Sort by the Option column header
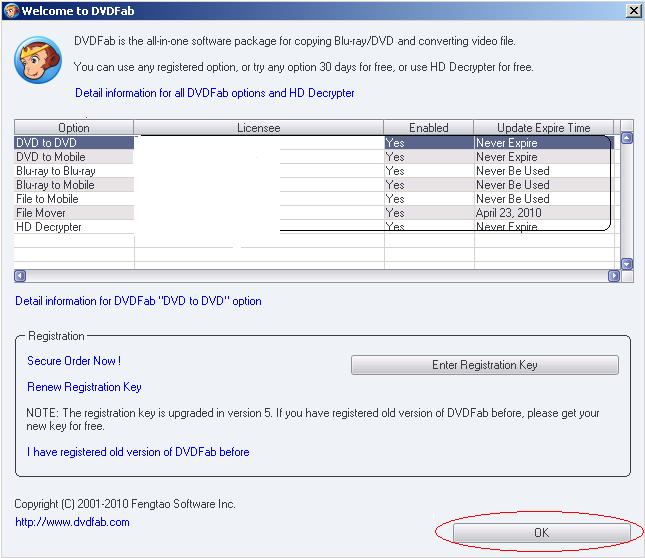Viewport: 645px width, 558px height. 74,128
